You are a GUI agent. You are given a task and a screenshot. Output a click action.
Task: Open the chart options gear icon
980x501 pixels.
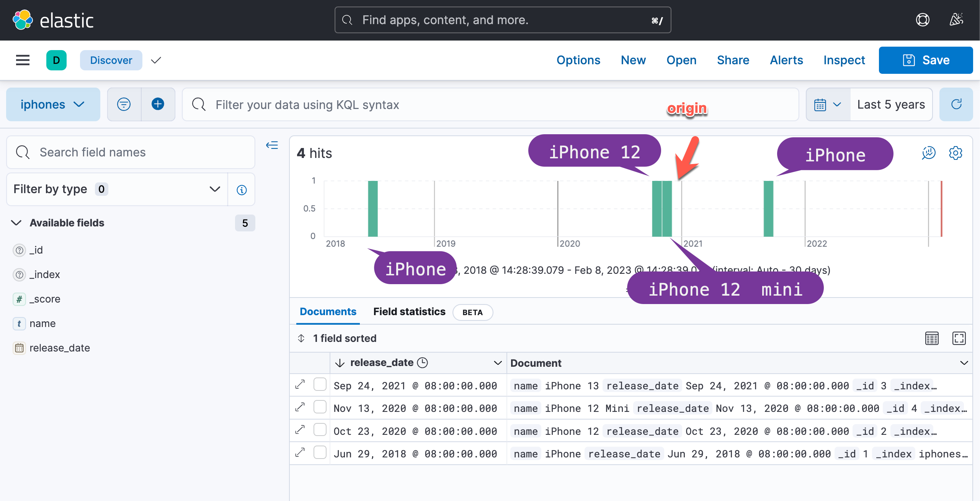coord(955,153)
